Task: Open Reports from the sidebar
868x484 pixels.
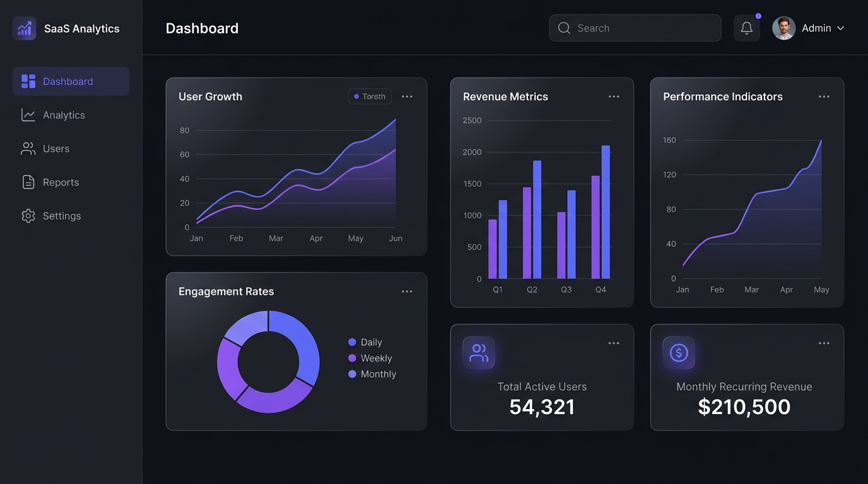Action: [71, 182]
